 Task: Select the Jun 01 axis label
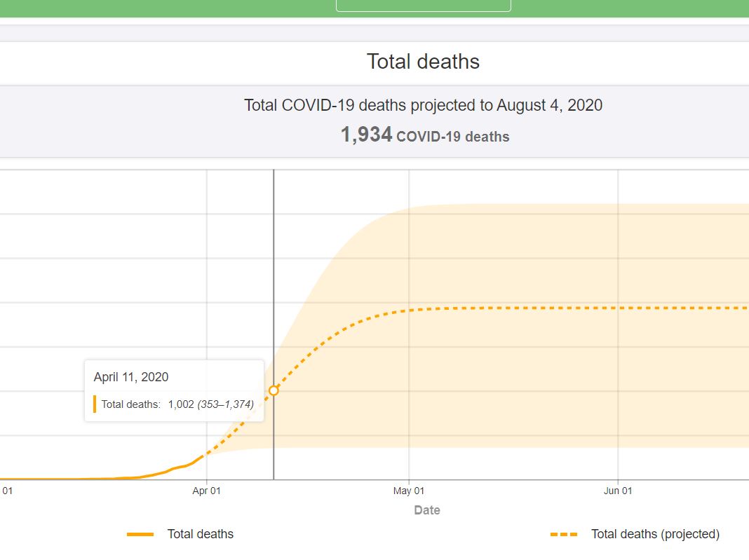click(x=618, y=491)
